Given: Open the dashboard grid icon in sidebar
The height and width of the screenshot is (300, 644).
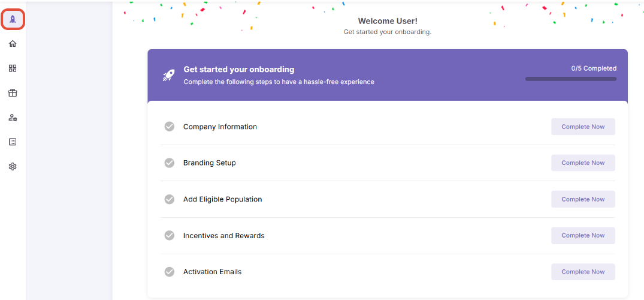Looking at the screenshot, I should [13, 68].
